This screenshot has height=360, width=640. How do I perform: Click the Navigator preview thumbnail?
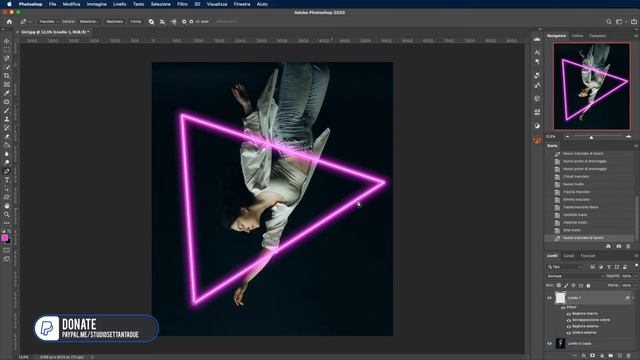[591, 87]
